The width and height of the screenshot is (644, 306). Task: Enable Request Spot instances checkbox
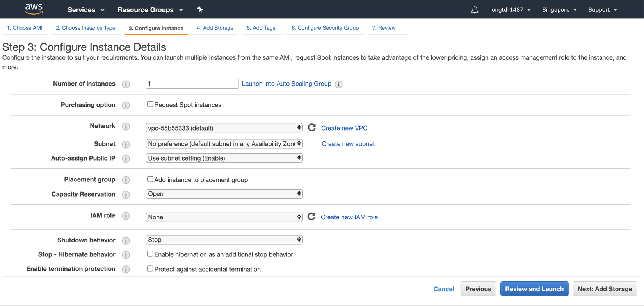click(150, 104)
